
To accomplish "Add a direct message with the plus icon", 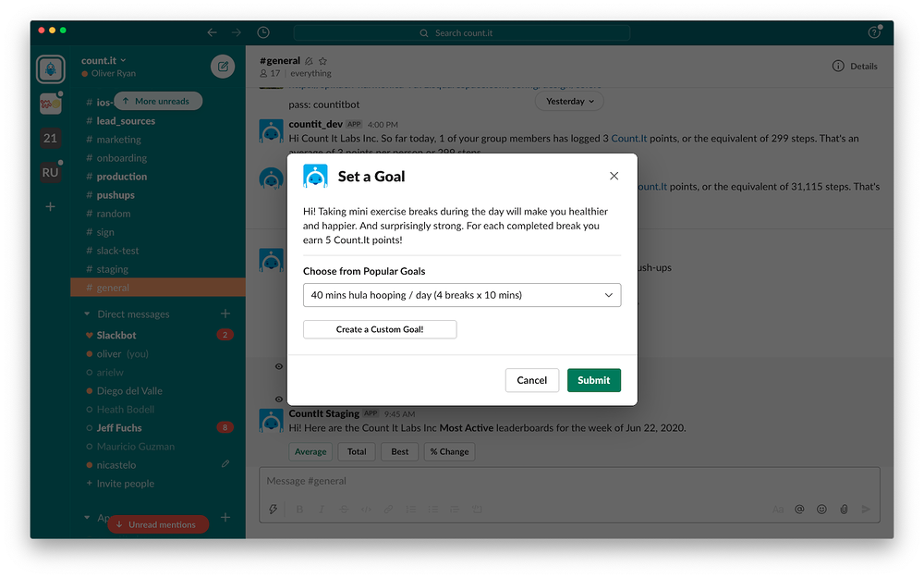I will 225,314.
